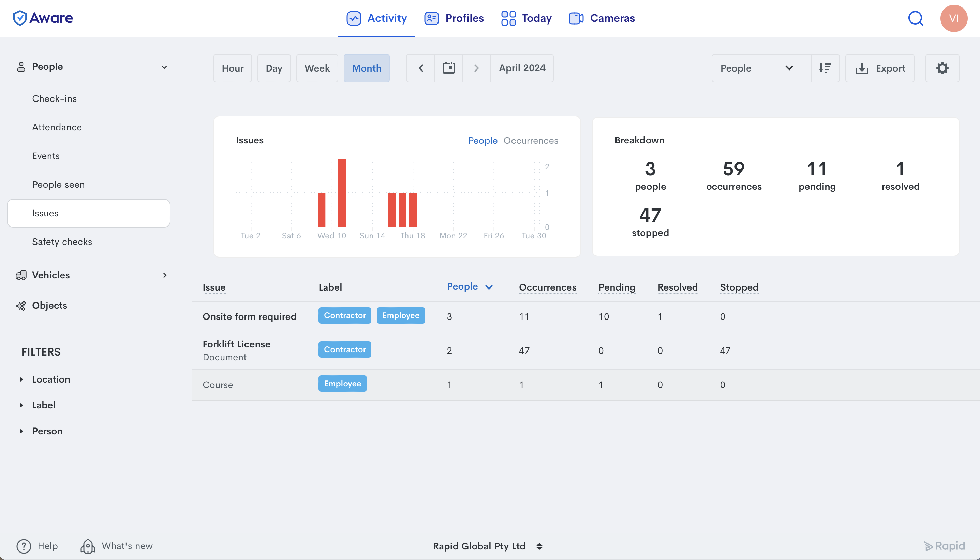Image resolution: width=980 pixels, height=560 pixels.
Task: Switch chart to Occurrences view
Action: [x=531, y=141]
